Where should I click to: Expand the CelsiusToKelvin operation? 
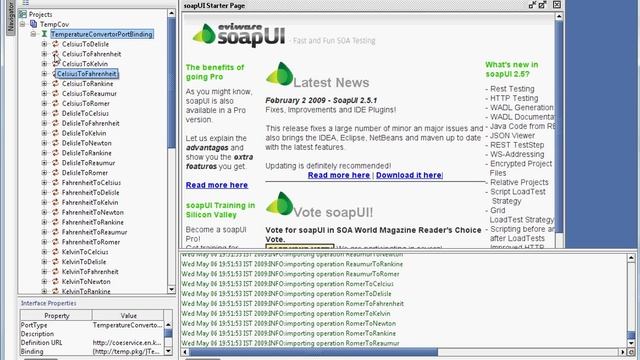pyautogui.click(x=44, y=64)
